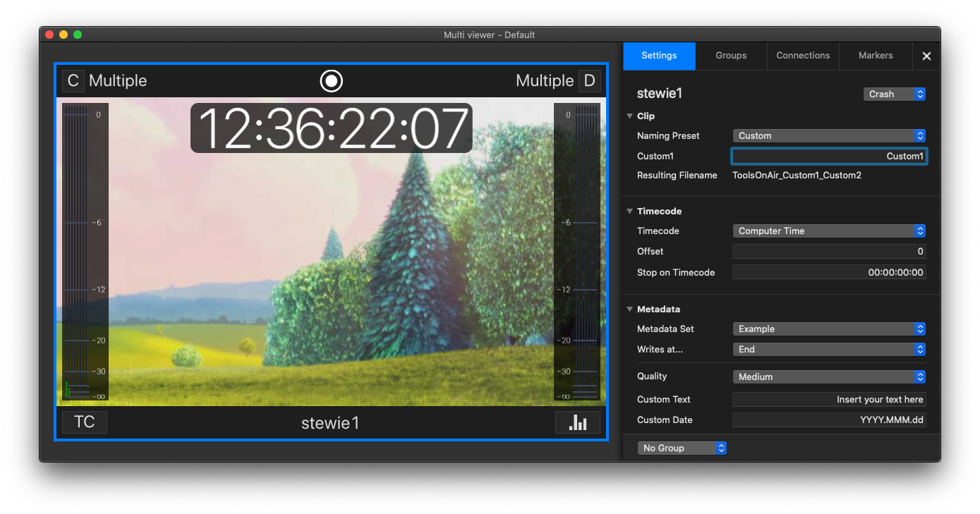Open the Groups tab

(731, 56)
